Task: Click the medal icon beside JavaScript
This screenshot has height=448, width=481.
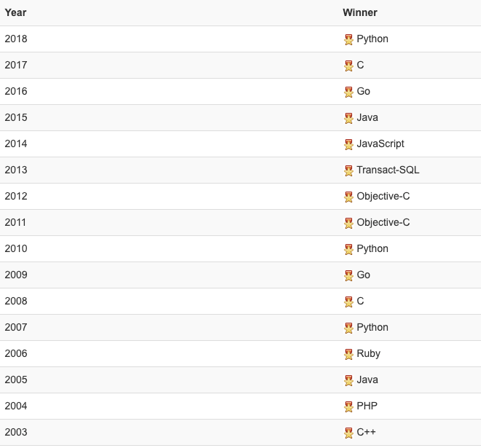Action: click(x=348, y=144)
